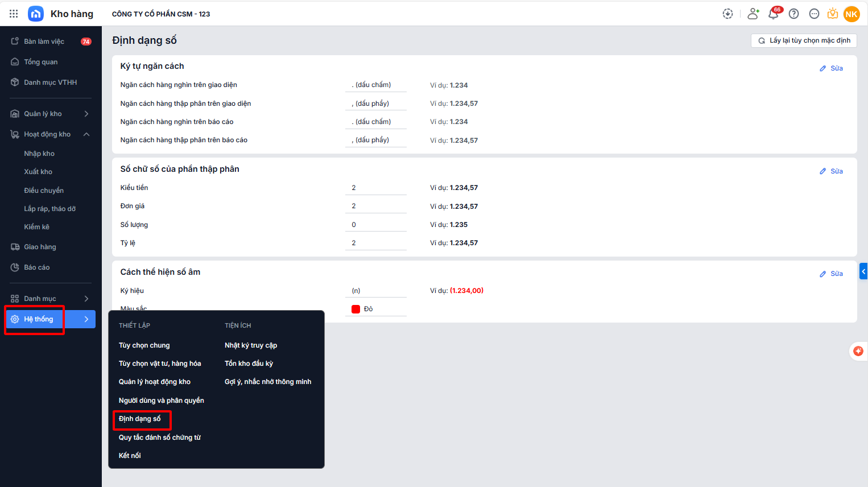Screen dimensions: 868x487
Task: Click the Kho hàng app logo
Action: coord(36,14)
